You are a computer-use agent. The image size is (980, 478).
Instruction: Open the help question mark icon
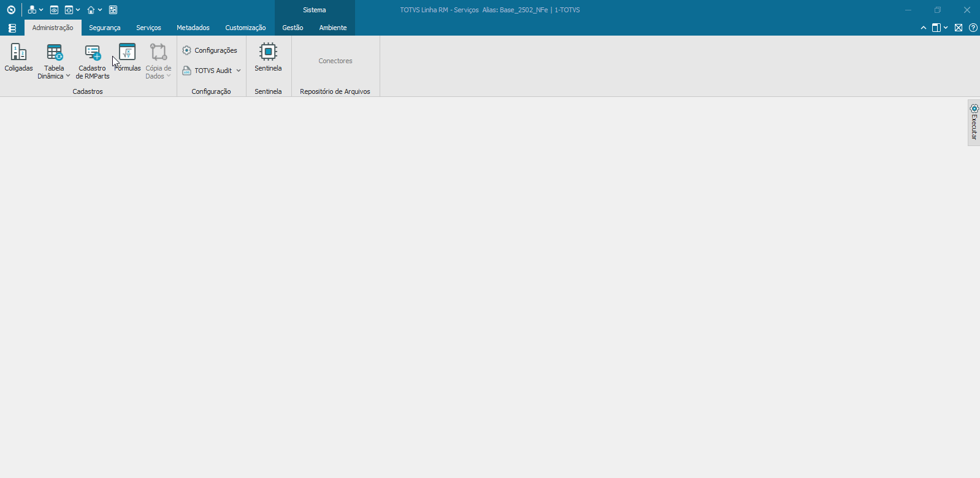(x=973, y=28)
